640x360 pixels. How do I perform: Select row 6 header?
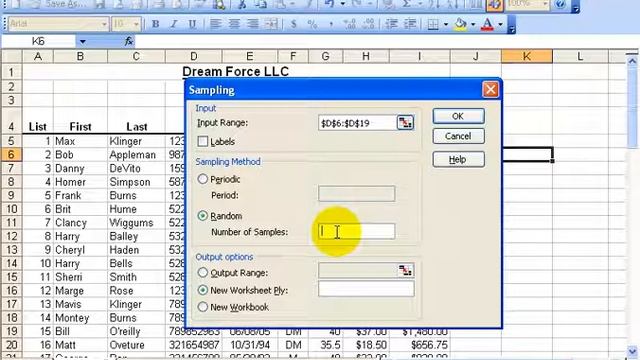point(11,155)
